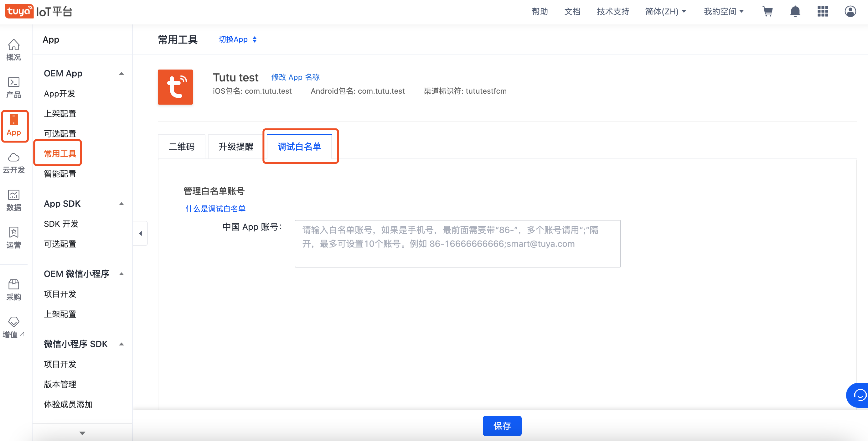
Task: Select 常用工具 in the side menu
Action: pyautogui.click(x=60, y=154)
